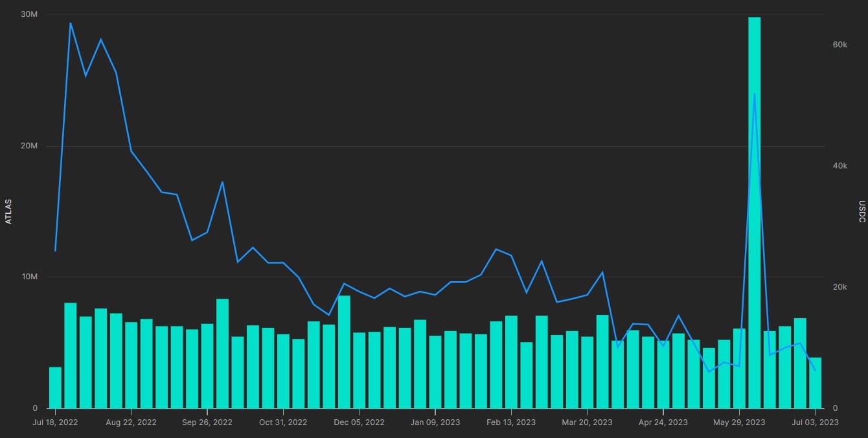Click the USDC right axis title
The image size is (868, 438).
[862, 211]
